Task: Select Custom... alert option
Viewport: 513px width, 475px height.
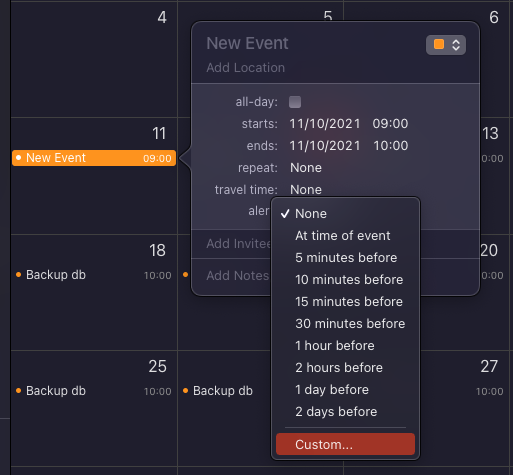Action: point(345,444)
